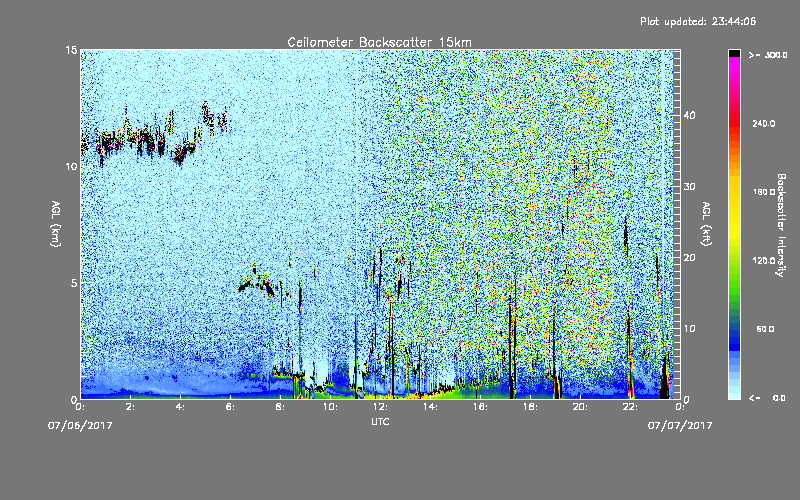Click the '240.0' colorbar label
Viewport: 800px width, 500px height.
[764, 124]
